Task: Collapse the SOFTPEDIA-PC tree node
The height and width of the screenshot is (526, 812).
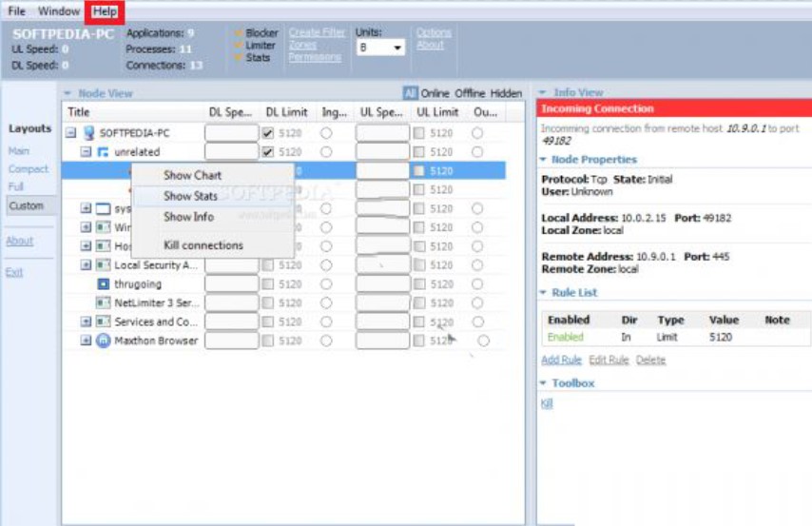Action: tap(70, 133)
